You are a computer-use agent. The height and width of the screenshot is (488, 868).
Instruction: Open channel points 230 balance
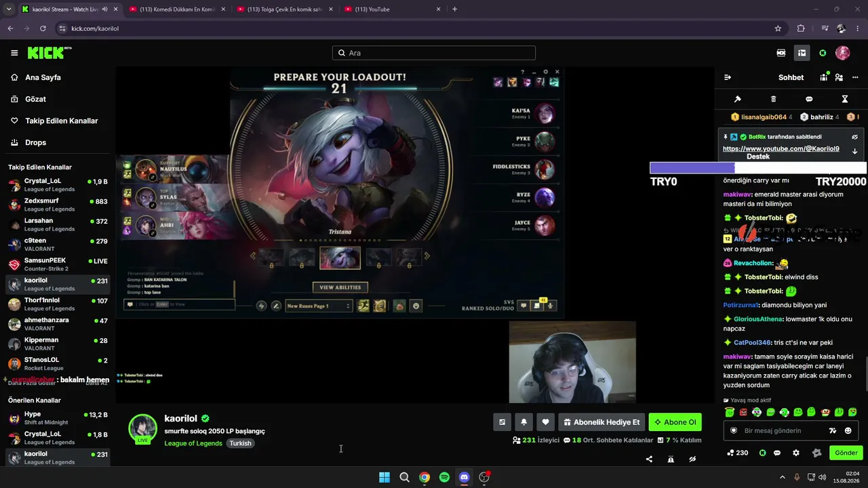738,453
